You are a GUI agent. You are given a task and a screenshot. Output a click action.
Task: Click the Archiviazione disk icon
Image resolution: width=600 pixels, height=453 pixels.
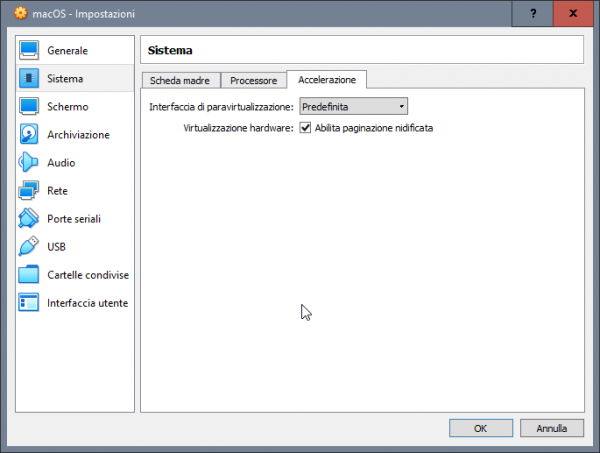coord(29,134)
